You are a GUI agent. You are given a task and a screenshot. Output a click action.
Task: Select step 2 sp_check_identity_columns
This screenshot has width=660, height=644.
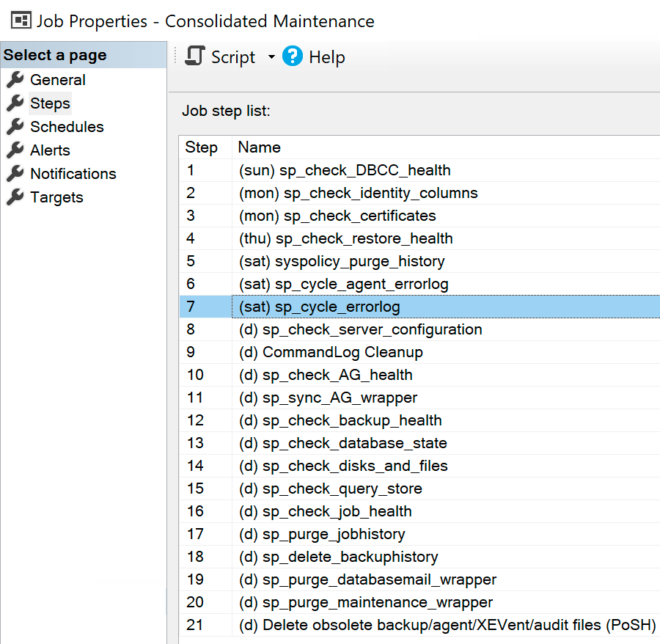[419, 193]
